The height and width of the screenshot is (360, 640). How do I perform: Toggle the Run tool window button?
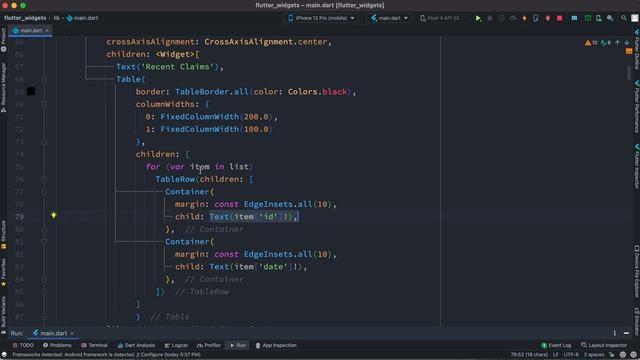click(x=238, y=345)
